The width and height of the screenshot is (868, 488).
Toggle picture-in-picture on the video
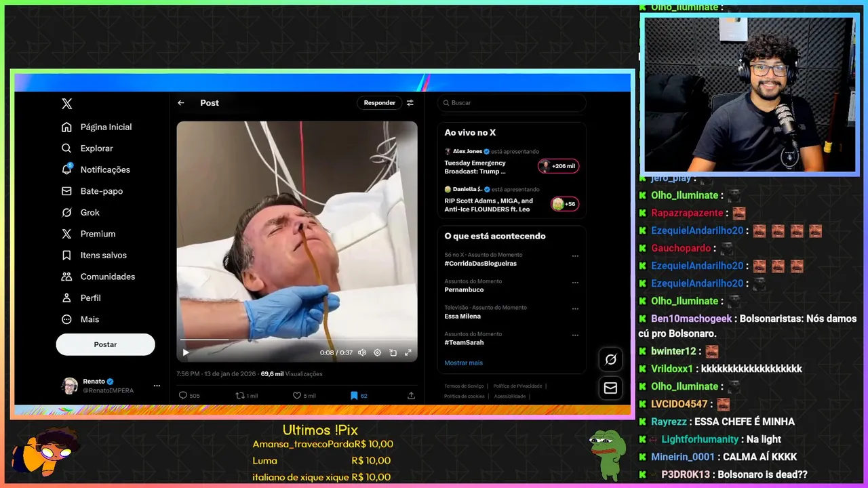click(393, 352)
